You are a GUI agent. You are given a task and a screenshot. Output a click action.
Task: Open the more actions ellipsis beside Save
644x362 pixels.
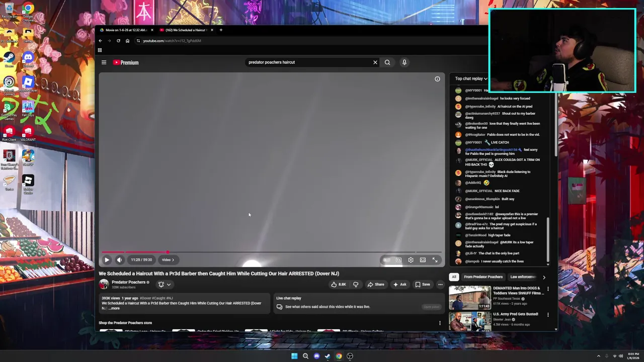(x=440, y=285)
